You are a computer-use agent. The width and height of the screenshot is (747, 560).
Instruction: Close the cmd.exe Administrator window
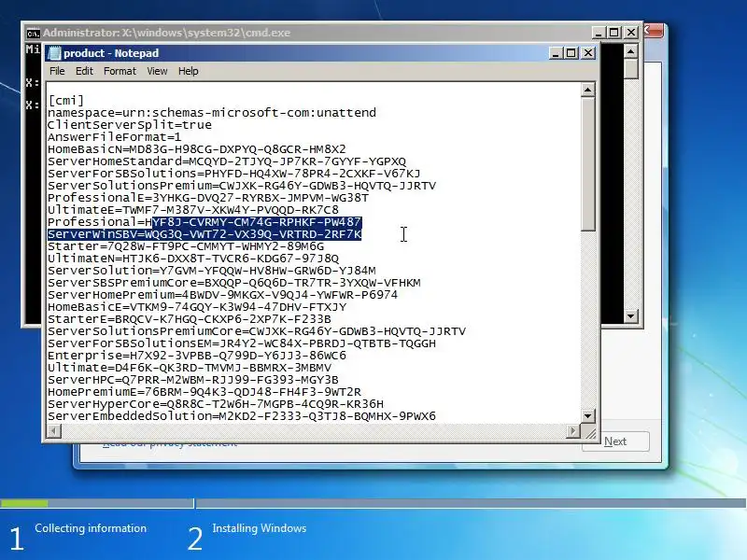(631, 33)
